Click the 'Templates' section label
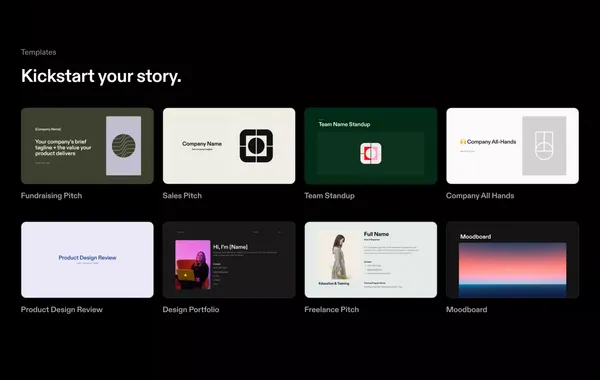Screen dimensions: 600x380 tap(38, 52)
